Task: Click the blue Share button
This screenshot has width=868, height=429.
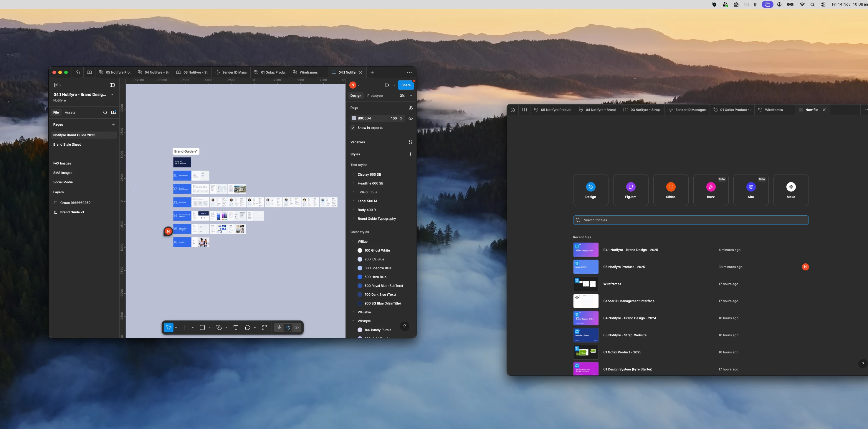Action: 406,85
